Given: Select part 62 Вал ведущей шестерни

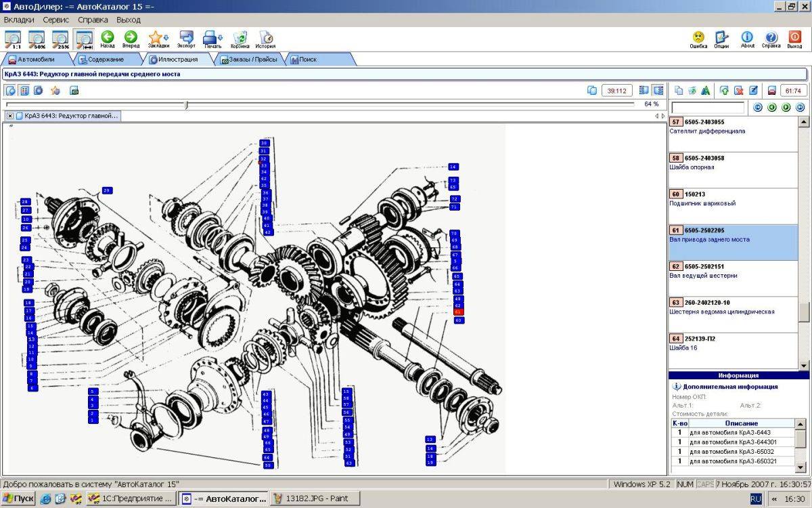Looking at the screenshot, I should (x=734, y=279).
